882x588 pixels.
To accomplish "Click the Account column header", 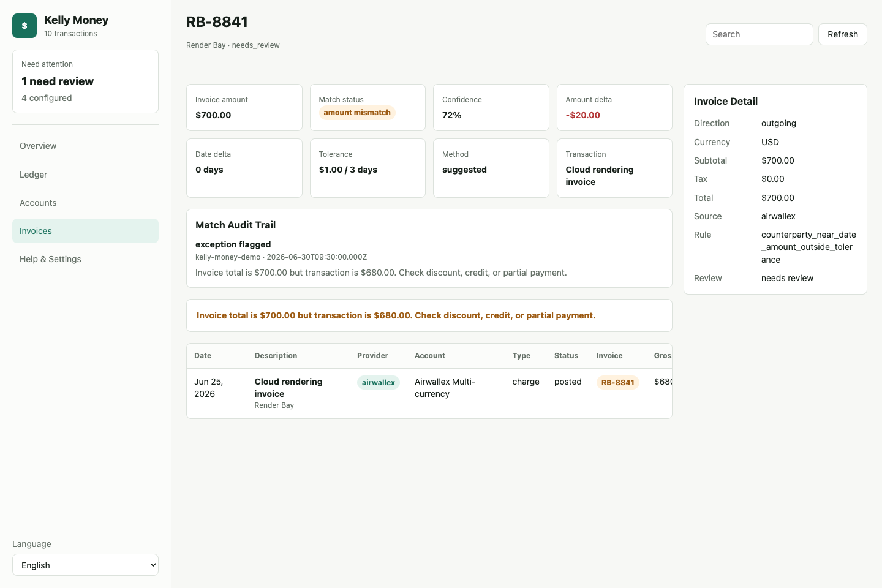I will click(430, 356).
